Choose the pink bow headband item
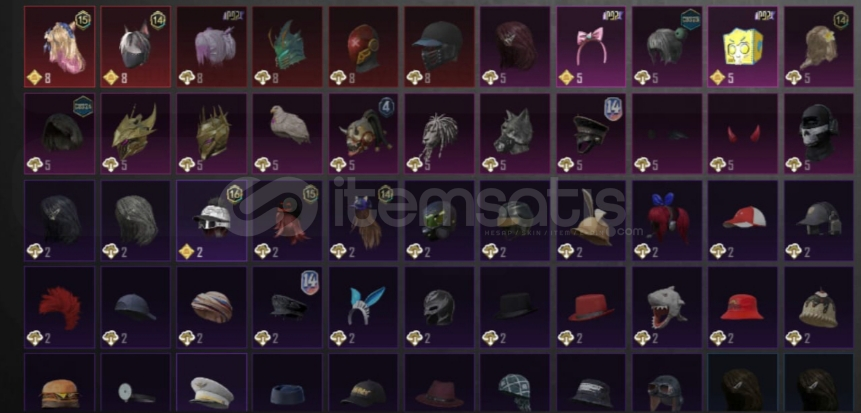 pos(591,47)
